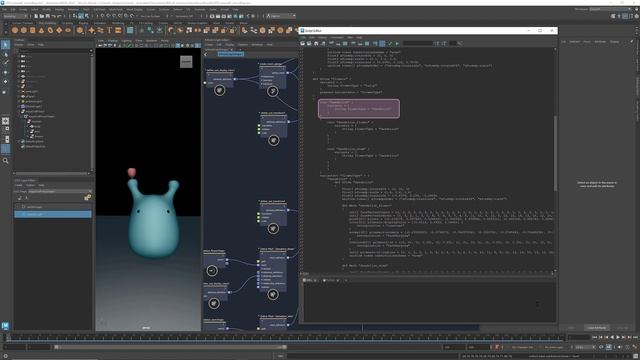This screenshot has height=360, width=640.
Task: Activate the Move tool in the toolbox
Action: click(5, 72)
